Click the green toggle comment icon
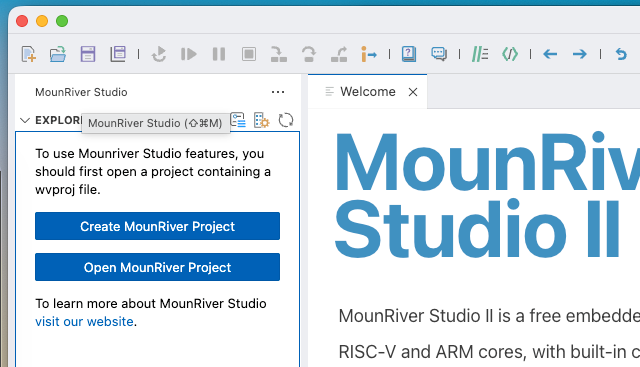The width and height of the screenshot is (640, 367). (480, 54)
